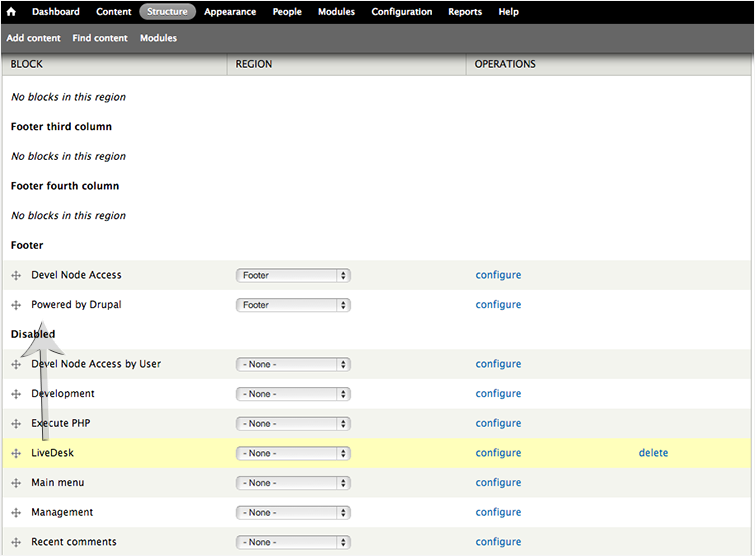The width and height of the screenshot is (755, 556).
Task: Choose region for Recent comments block
Action: click(293, 542)
